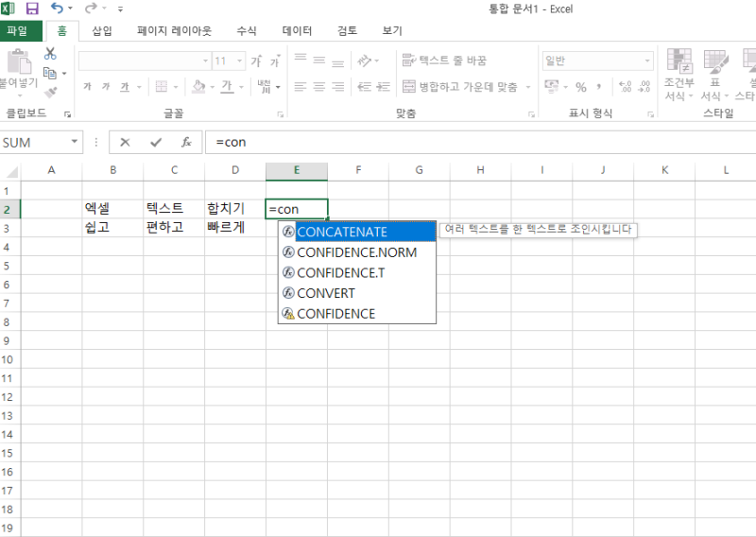756x537 pixels.
Task: Switch to the 수식 tab
Action: point(247,31)
